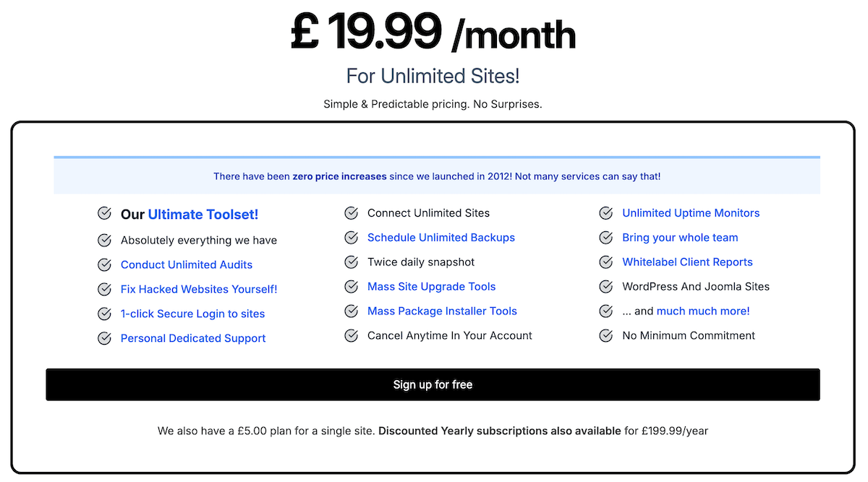The image size is (868, 482).
Task: Click checkmark icon next to Twice daily snapshot
Action: coord(352,262)
